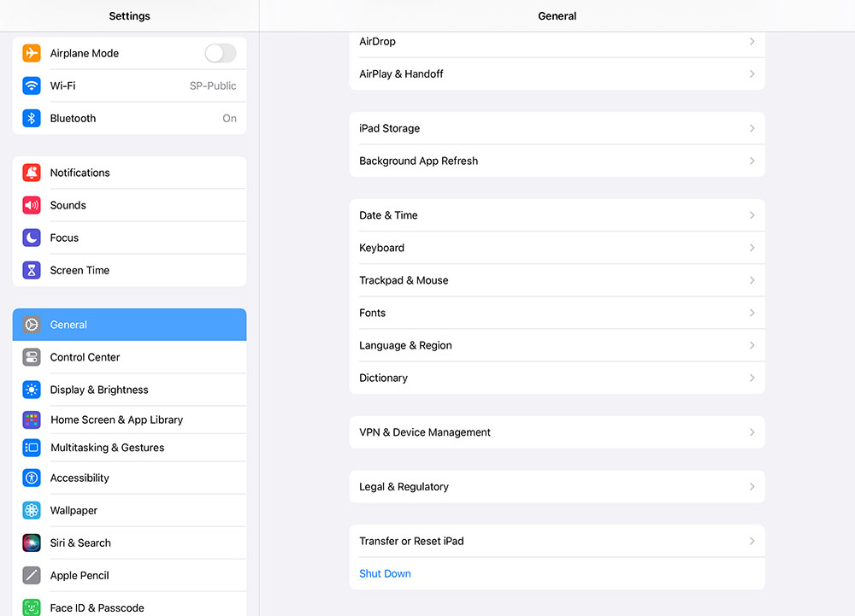Open the Control Center label

pyautogui.click(x=85, y=357)
